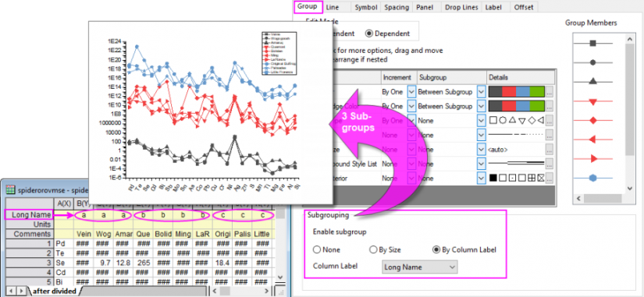Switch to the Group tab
This screenshot has height=297, width=644.
[x=308, y=6]
